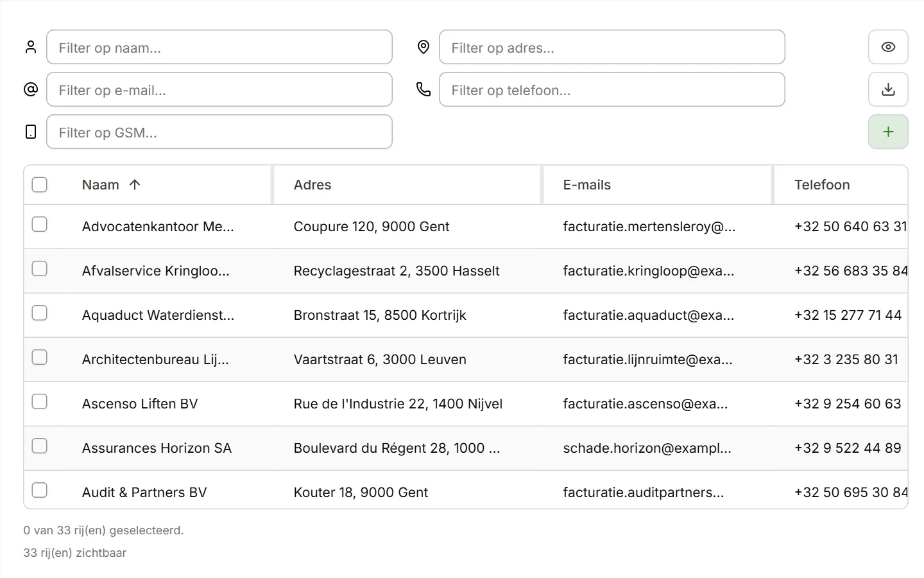
Task: Click the person icon beside the name filter
Action: click(x=31, y=47)
